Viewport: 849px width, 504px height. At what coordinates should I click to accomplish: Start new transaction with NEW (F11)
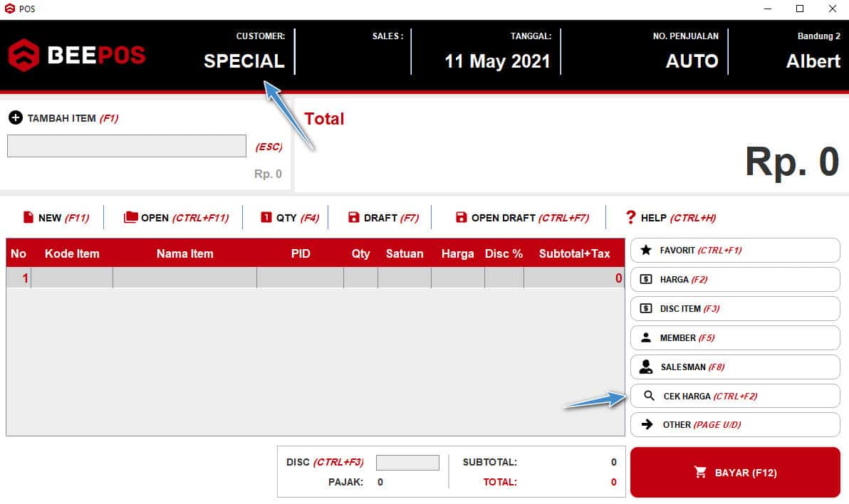pos(56,218)
